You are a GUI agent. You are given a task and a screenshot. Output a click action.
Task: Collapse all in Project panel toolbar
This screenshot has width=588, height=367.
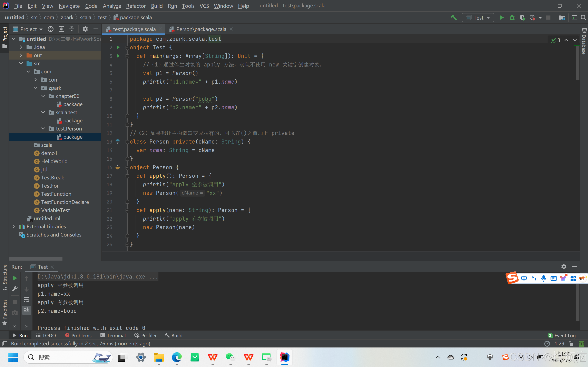(72, 29)
